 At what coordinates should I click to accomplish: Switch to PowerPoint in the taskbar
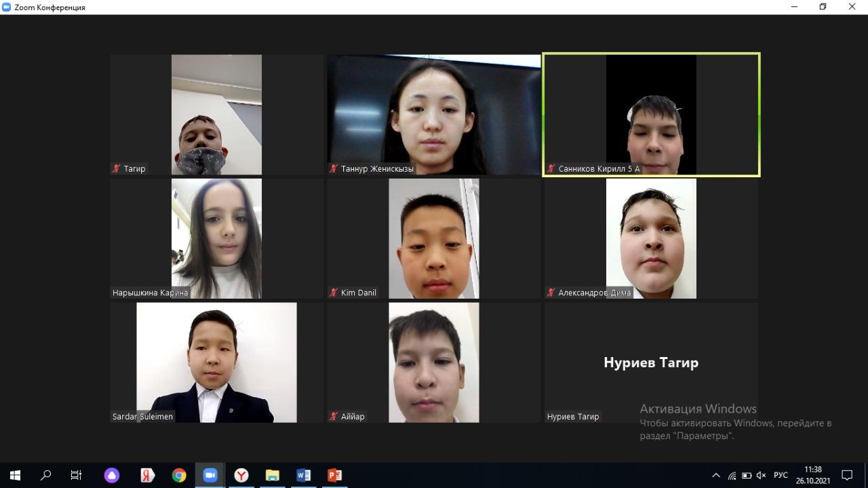[334, 475]
